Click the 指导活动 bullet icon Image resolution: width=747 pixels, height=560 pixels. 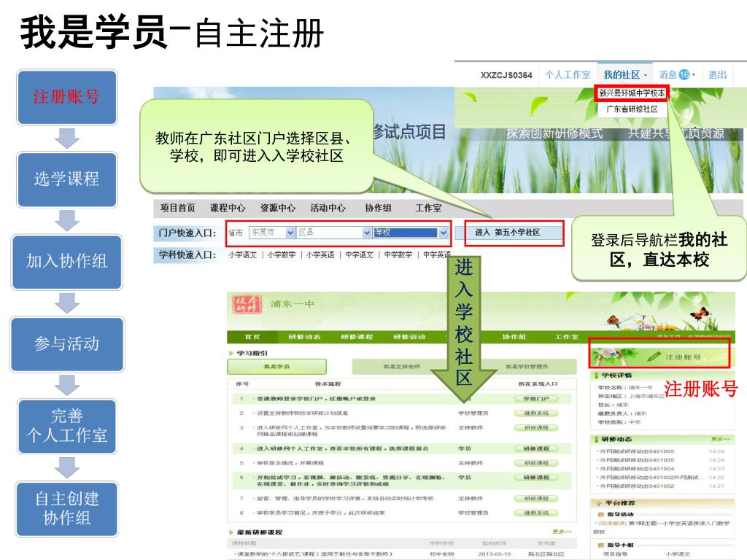pos(600,515)
